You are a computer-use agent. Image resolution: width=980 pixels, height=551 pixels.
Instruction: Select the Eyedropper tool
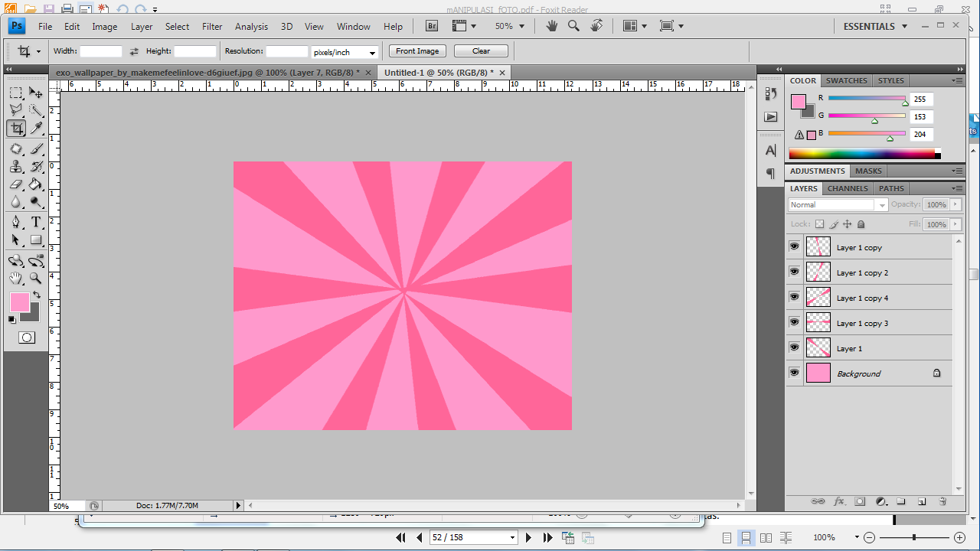[36, 129]
